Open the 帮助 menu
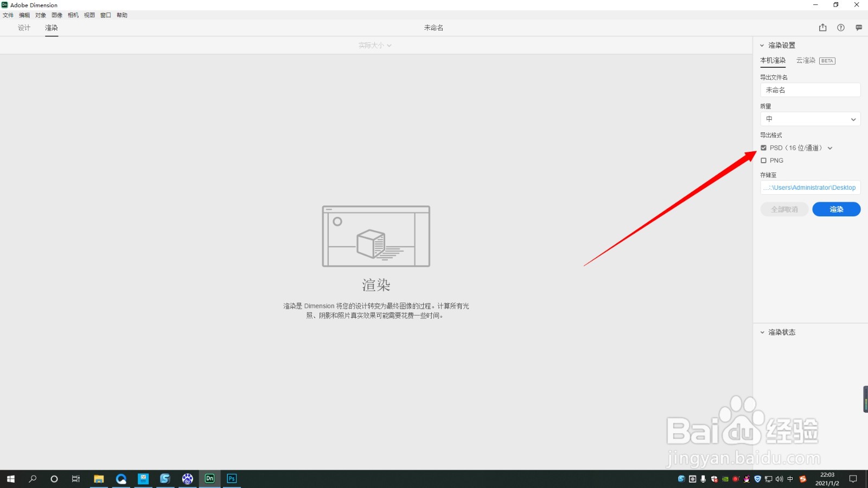Image resolution: width=868 pixels, height=488 pixels. pos(122,15)
